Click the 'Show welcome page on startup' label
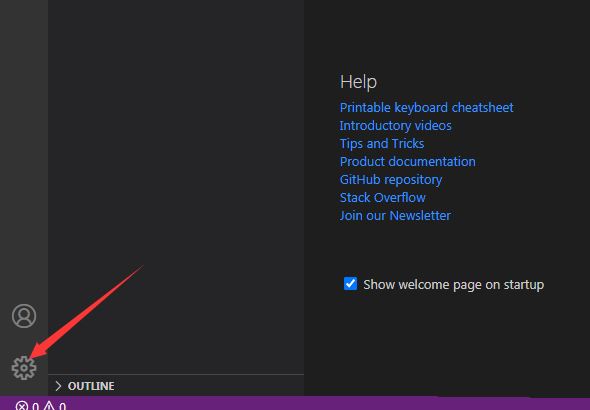This screenshot has width=590, height=410. coord(453,285)
